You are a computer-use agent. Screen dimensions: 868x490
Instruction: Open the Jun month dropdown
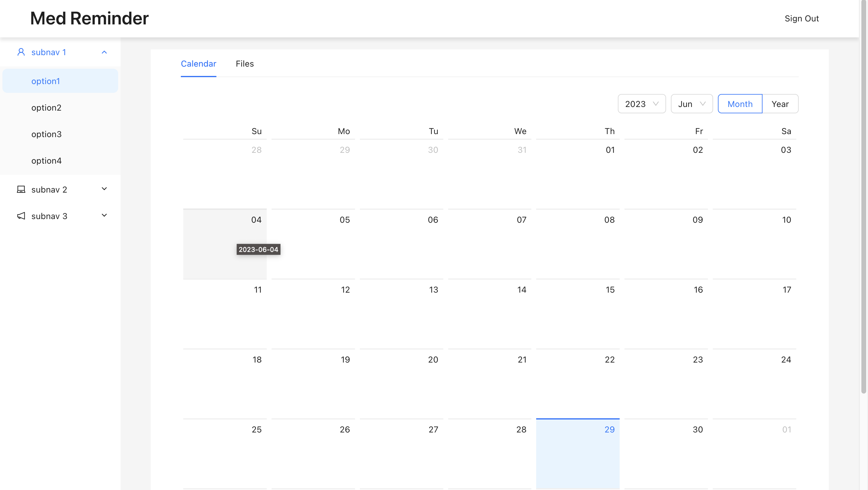[691, 104]
